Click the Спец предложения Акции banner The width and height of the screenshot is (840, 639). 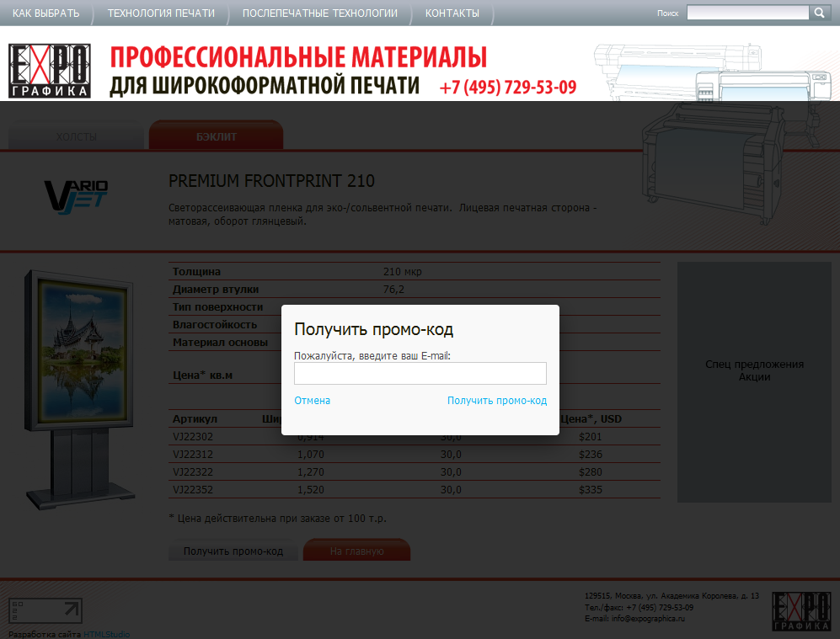[x=754, y=382]
